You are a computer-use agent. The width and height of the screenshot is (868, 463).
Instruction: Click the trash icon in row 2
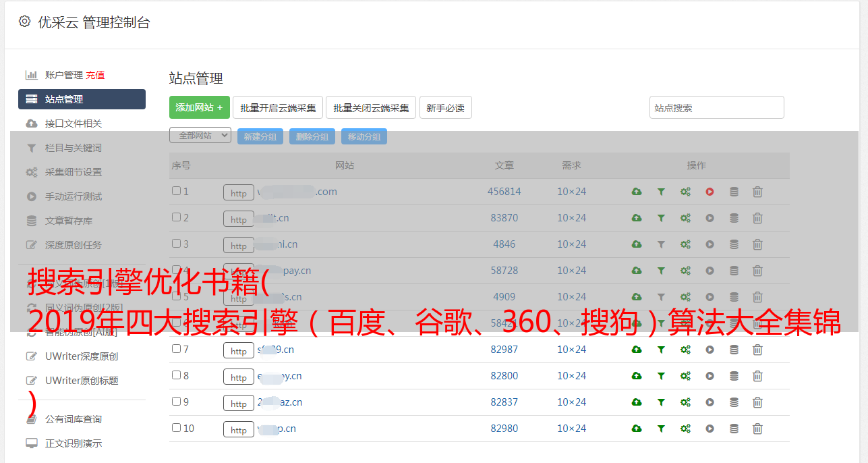coord(757,218)
